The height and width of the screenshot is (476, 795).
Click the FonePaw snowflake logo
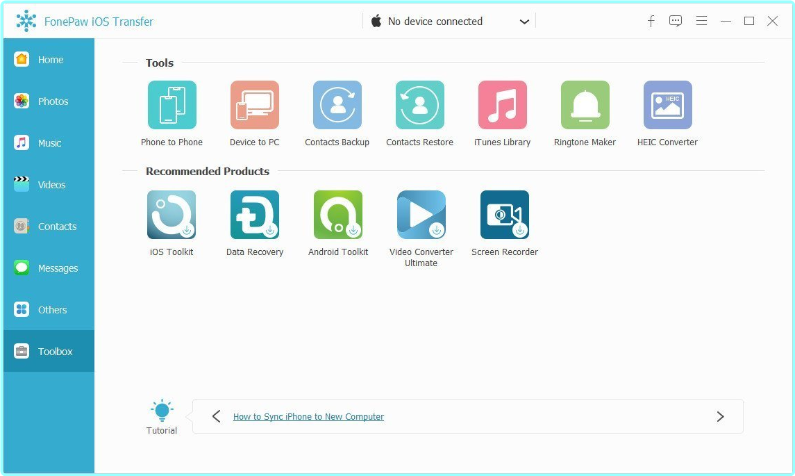26,21
